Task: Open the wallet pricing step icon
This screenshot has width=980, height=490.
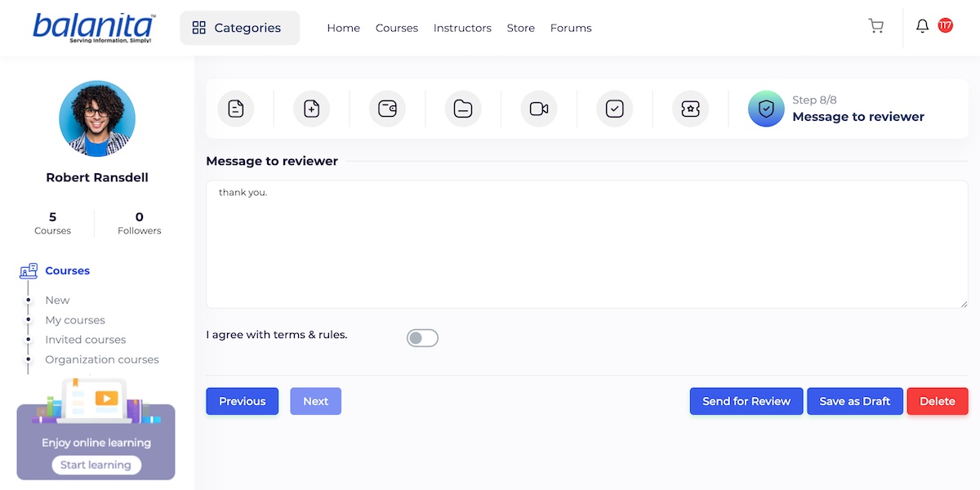Action: point(387,109)
